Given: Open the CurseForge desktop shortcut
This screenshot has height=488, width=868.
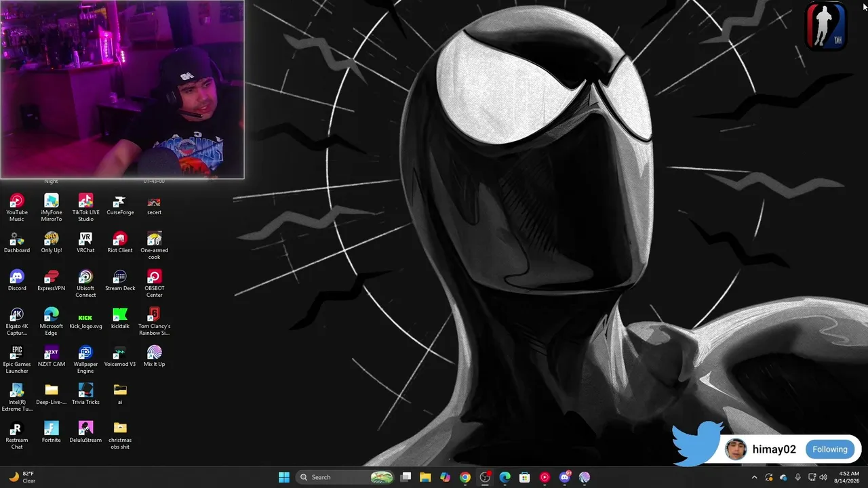Looking at the screenshot, I should (x=120, y=205).
